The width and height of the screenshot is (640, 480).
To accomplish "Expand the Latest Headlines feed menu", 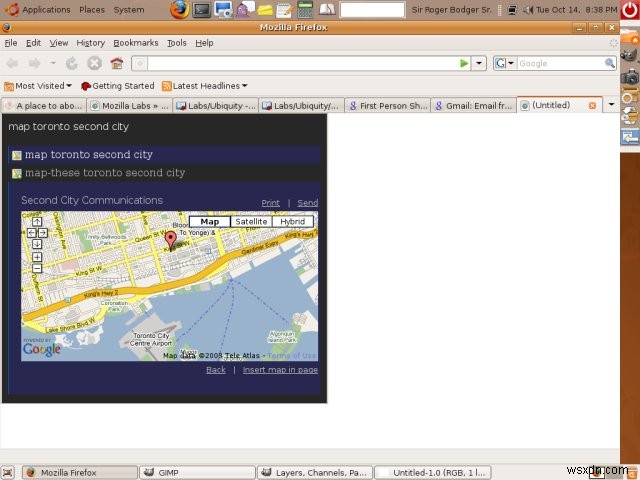I will (x=205, y=86).
